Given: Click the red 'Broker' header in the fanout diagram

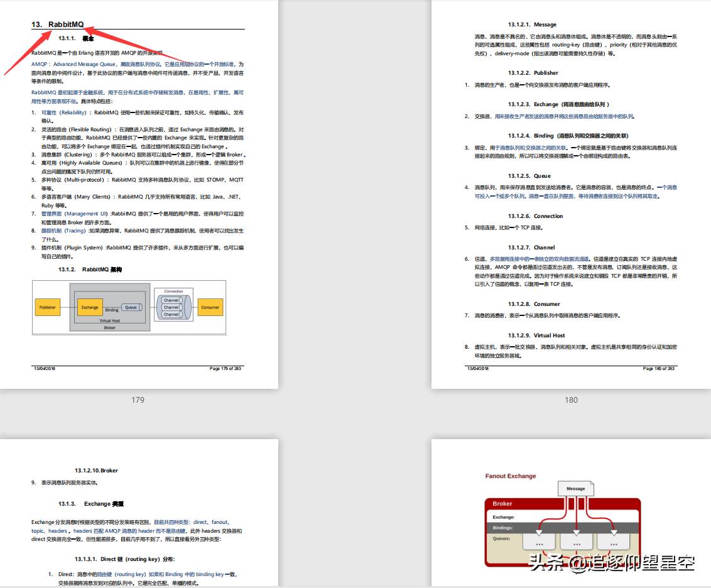Looking at the screenshot, I should pos(502,504).
